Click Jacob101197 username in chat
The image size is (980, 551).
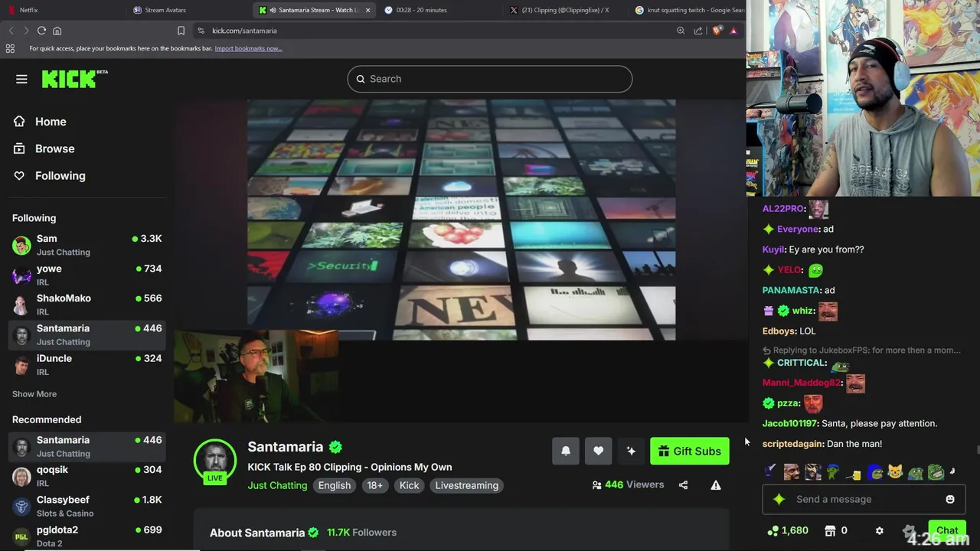tap(789, 423)
